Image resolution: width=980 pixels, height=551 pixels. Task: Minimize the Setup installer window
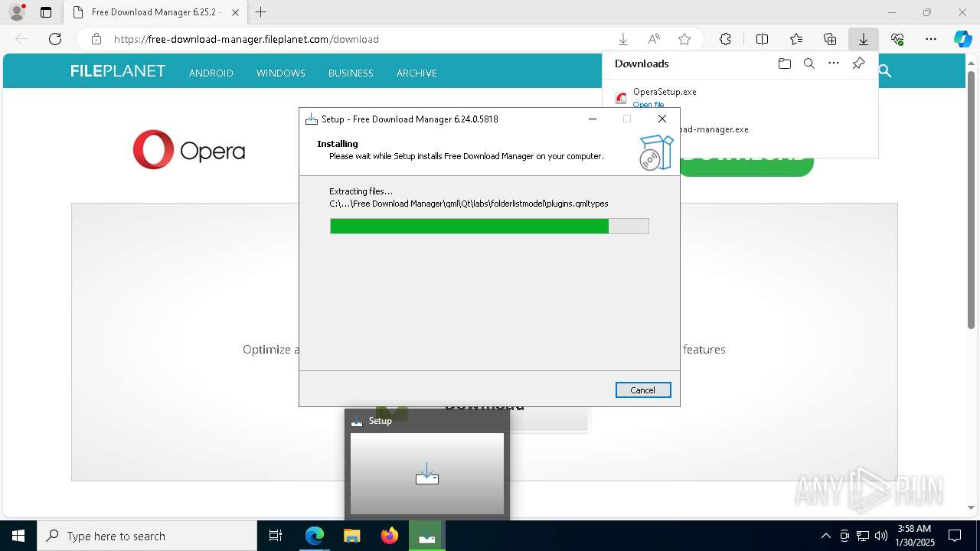coord(593,119)
